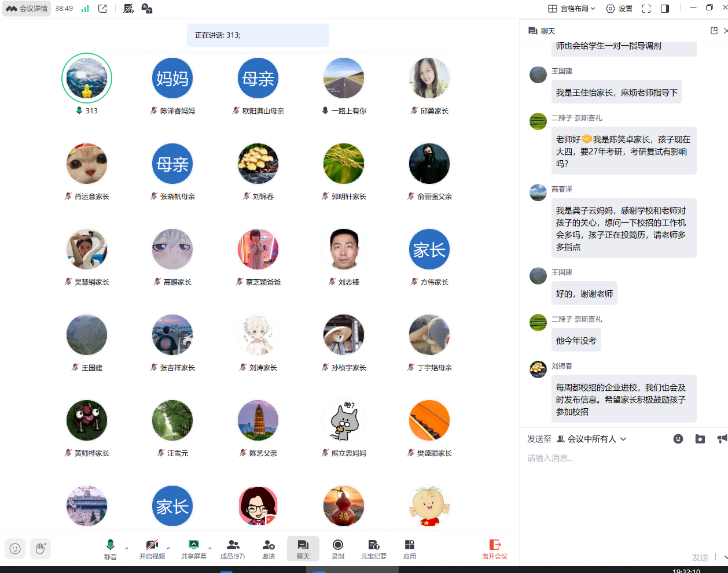Open chat emoji picker above message box

[678, 439]
